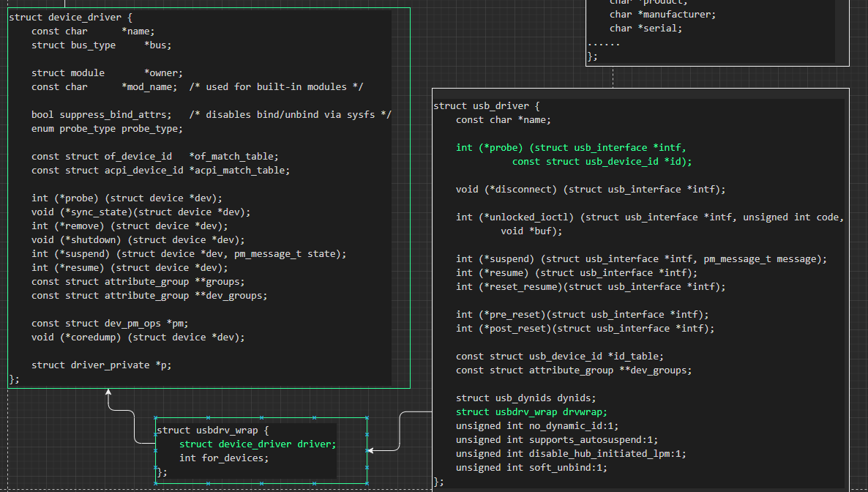Click the '*of_match_table;' line
The width and height of the screenshot is (868, 492).
pos(155,156)
